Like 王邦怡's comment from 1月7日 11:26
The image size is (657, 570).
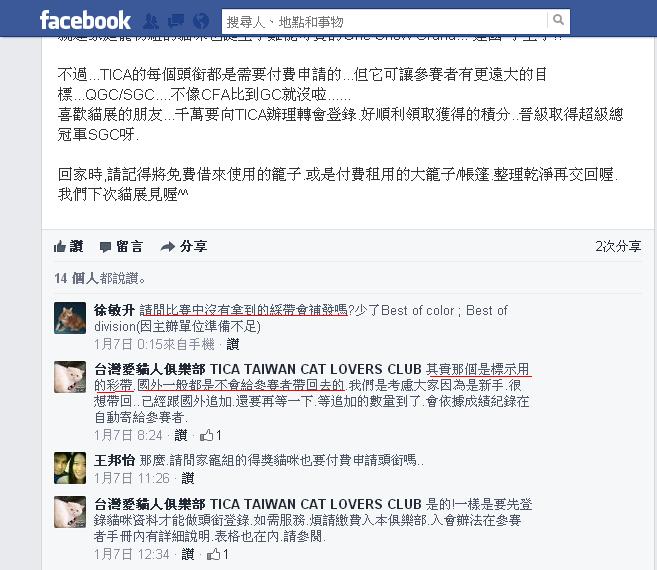[x=187, y=478]
